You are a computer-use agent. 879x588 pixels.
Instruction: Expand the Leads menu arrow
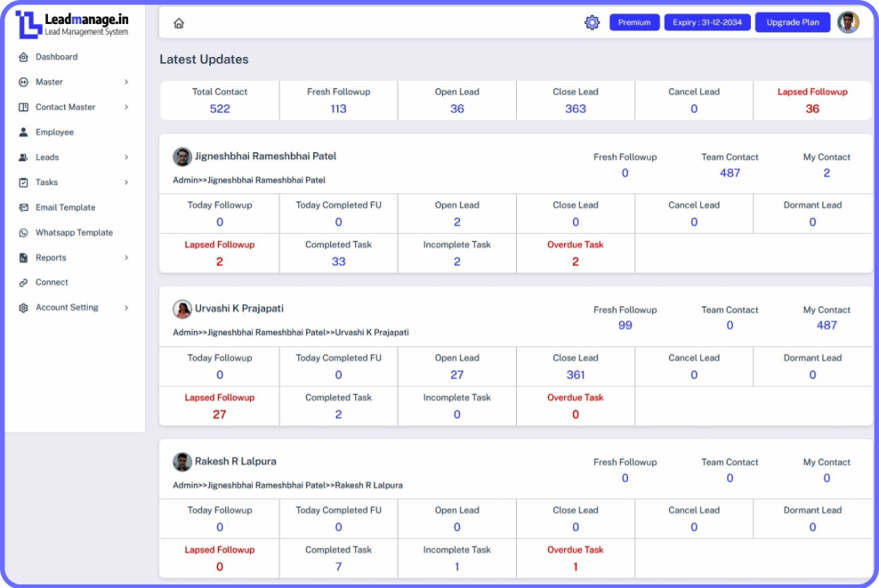[x=126, y=157]
